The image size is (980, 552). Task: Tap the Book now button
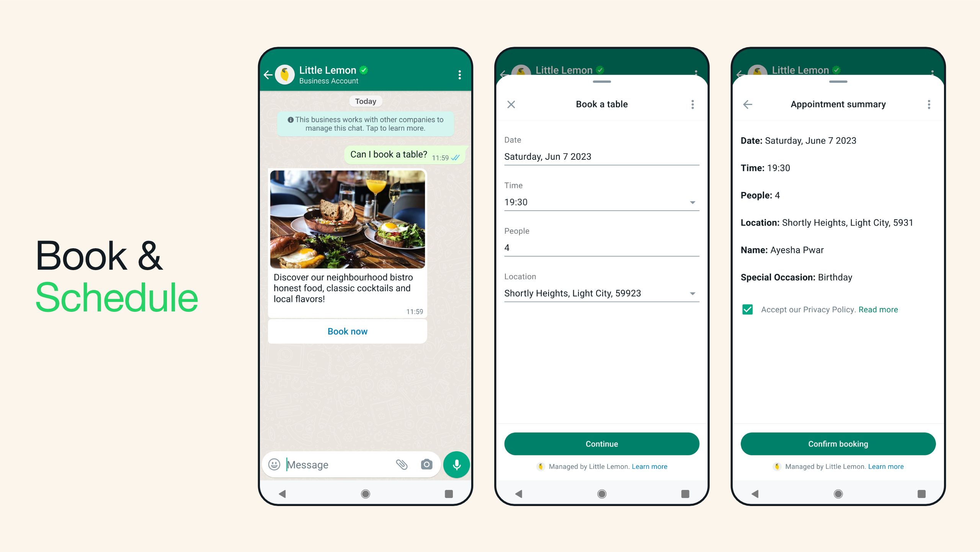(347, 331)
